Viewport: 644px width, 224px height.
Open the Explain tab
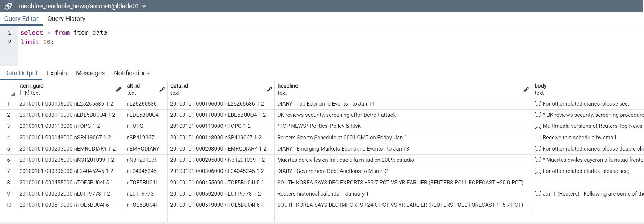[57, 73]
